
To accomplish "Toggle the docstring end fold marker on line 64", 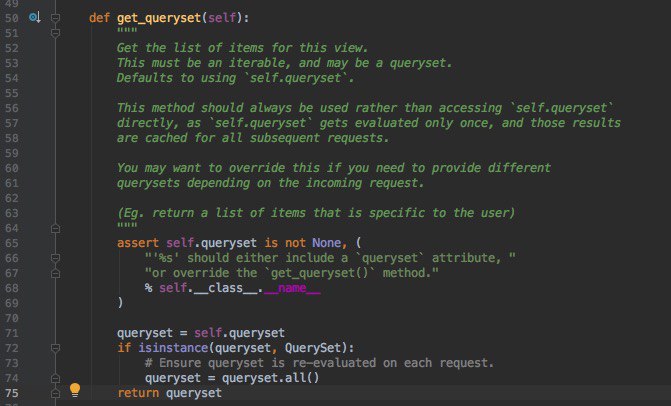I will 55,228.
